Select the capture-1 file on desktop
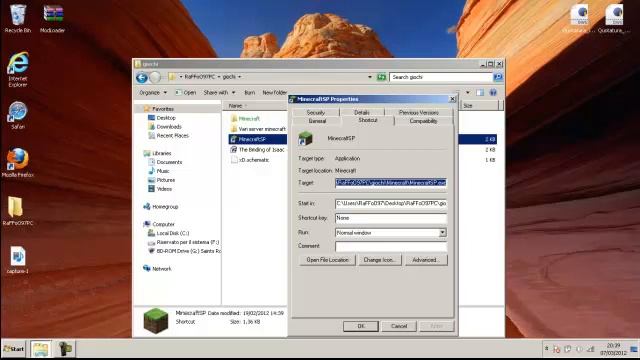The height and width of the screenshot is (360, 640). coord(18,260)
